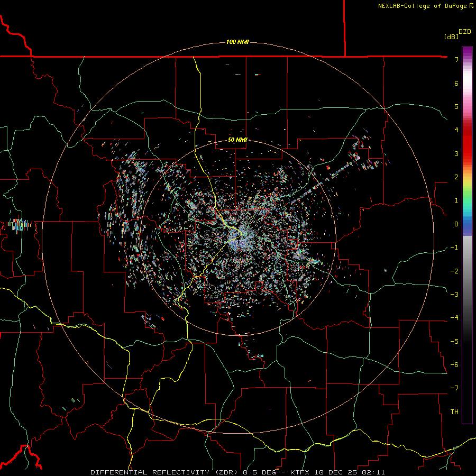Click the scale value -6

click(454, 365)
